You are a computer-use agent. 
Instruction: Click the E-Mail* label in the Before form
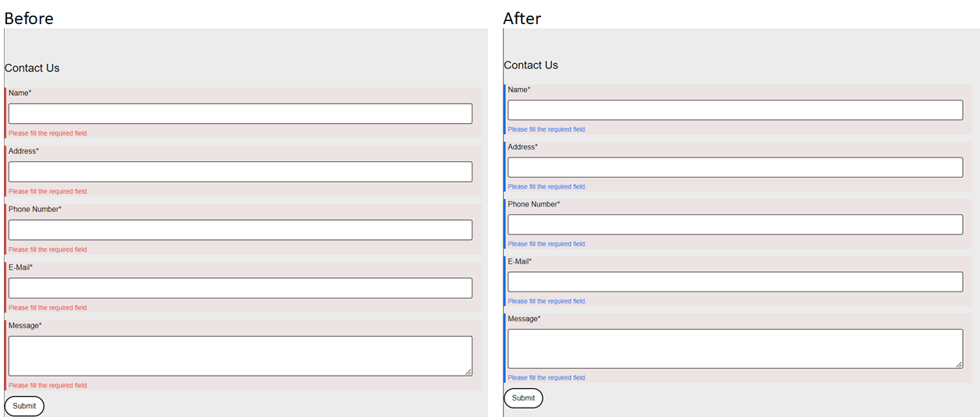20,267
